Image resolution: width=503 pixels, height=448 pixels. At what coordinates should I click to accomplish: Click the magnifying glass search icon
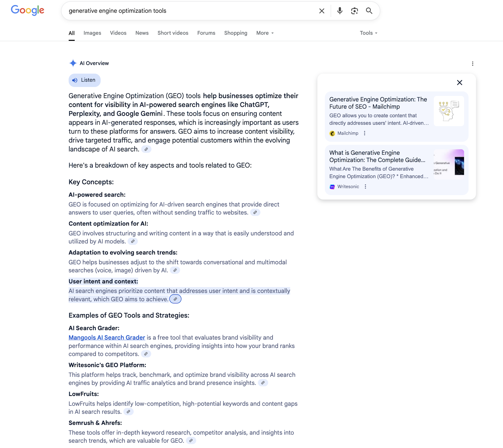pyautogui.click(x=369, y=11)
